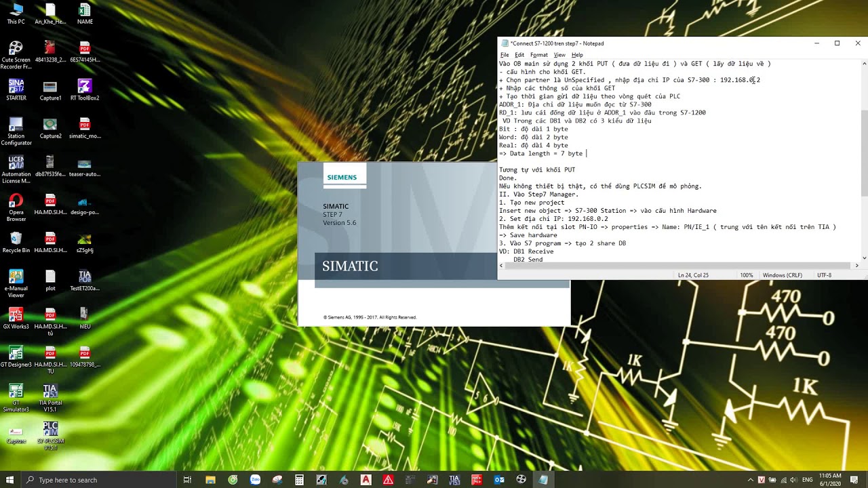Open Automation License Manager icon

(x=16, y=169)
